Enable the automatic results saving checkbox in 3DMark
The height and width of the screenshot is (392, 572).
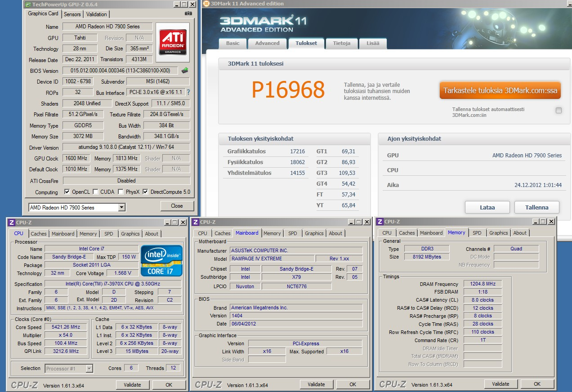click(559, 111)
